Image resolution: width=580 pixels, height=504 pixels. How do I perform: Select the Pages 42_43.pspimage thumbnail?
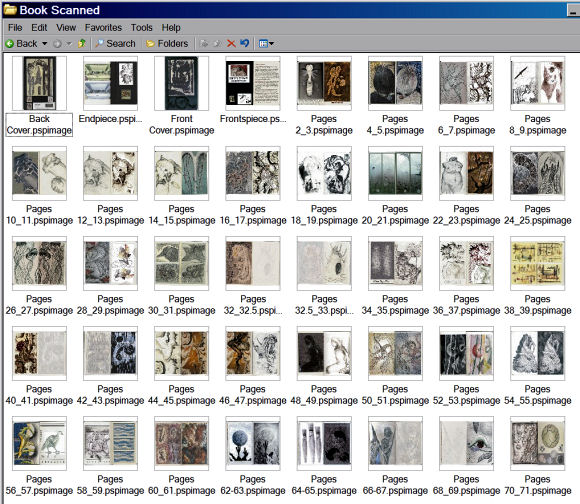tap(110, 354)
